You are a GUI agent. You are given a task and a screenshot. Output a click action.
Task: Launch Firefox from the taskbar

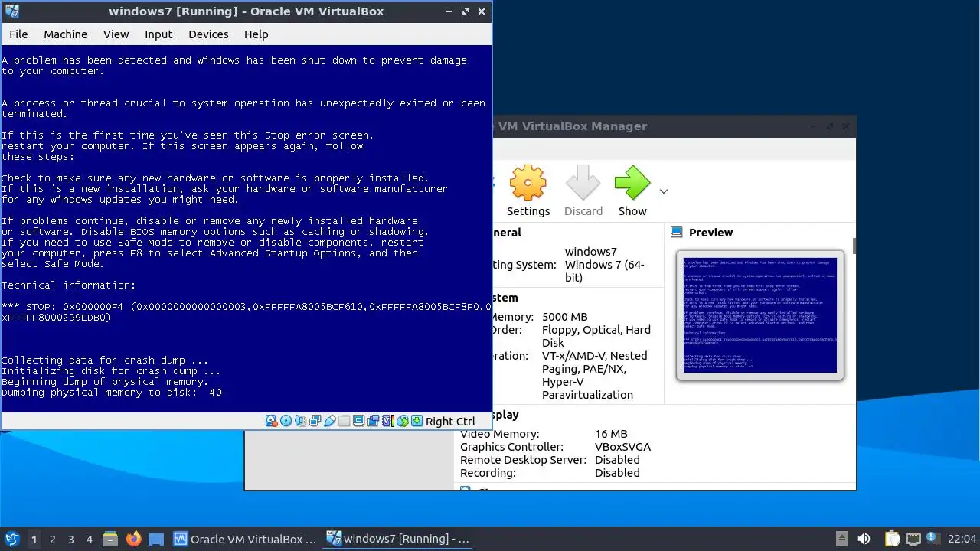point(133,539)
